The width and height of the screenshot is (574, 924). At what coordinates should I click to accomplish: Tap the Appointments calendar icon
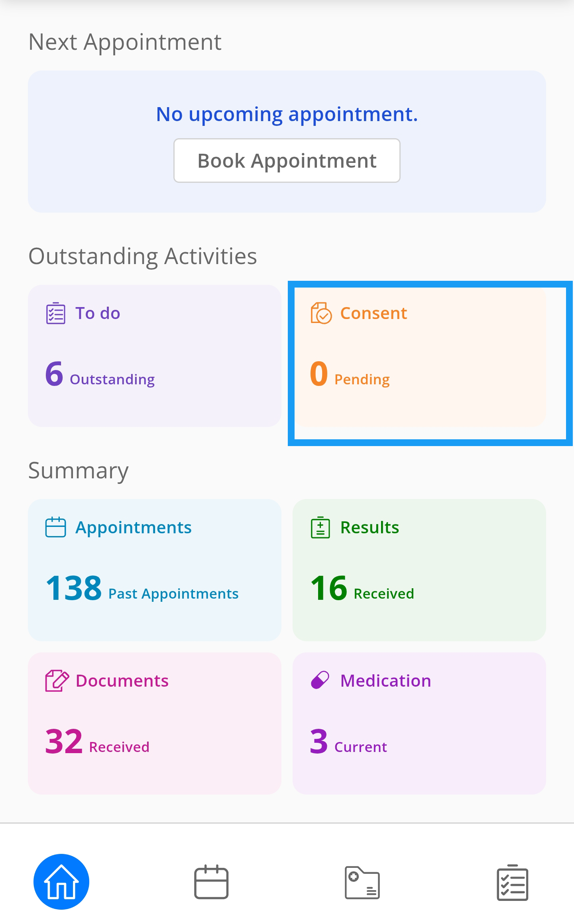pos(55,527)
